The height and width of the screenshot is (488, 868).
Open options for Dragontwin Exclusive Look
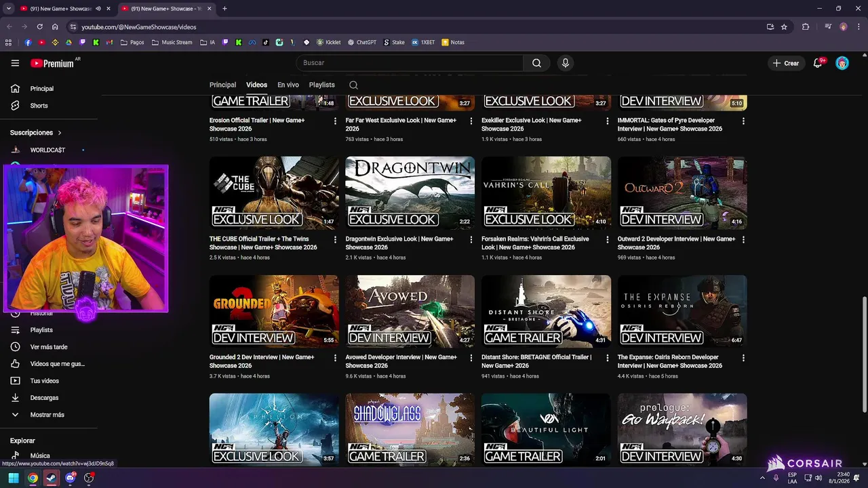pos(471,240)
